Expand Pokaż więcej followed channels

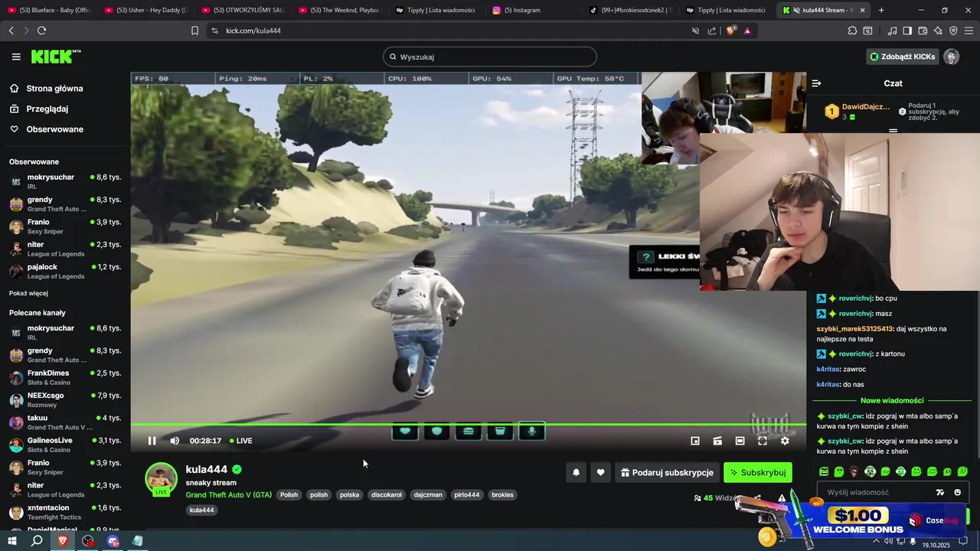[28, 294]
